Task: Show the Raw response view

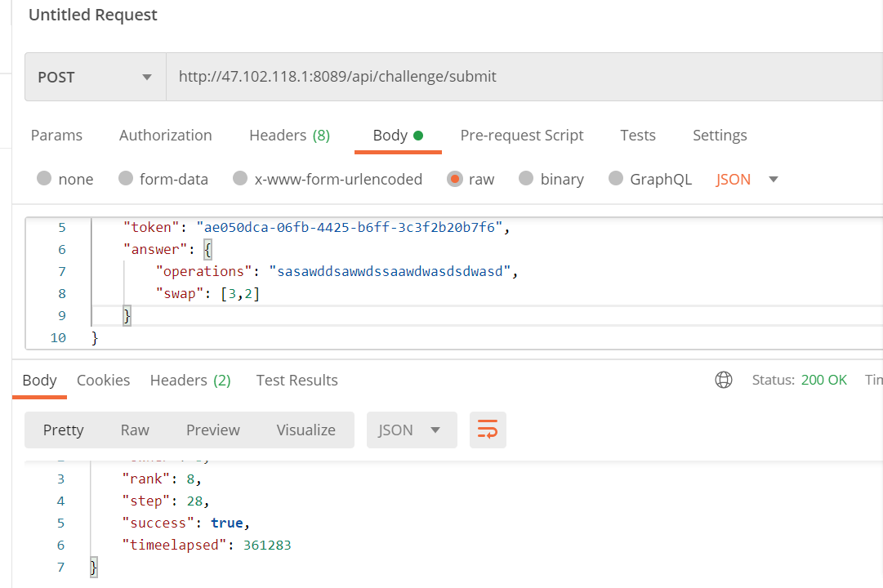Action: pyautogui.click(x=135, y=430)
